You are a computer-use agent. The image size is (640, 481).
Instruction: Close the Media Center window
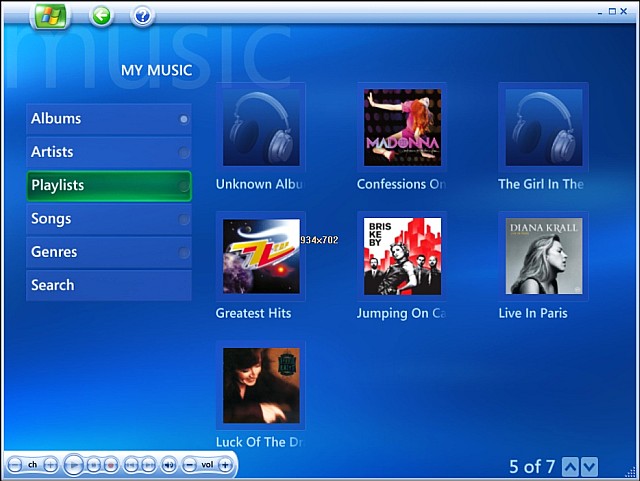click(x=624, y=11)
